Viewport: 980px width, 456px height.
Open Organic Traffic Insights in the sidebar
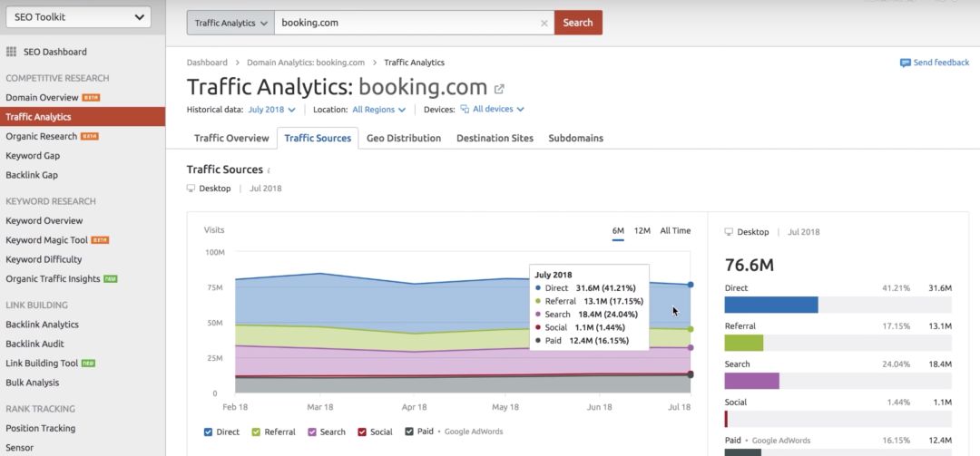54,278
